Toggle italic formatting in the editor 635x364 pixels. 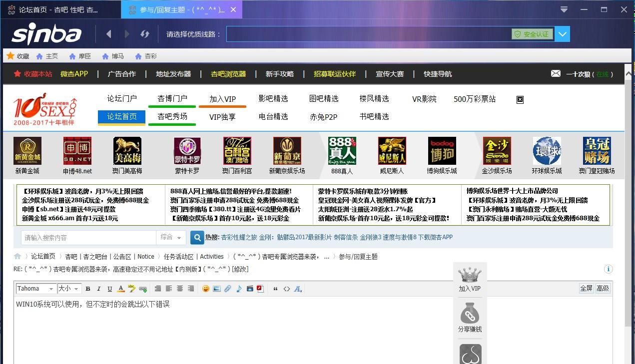(x=98, y=289)
